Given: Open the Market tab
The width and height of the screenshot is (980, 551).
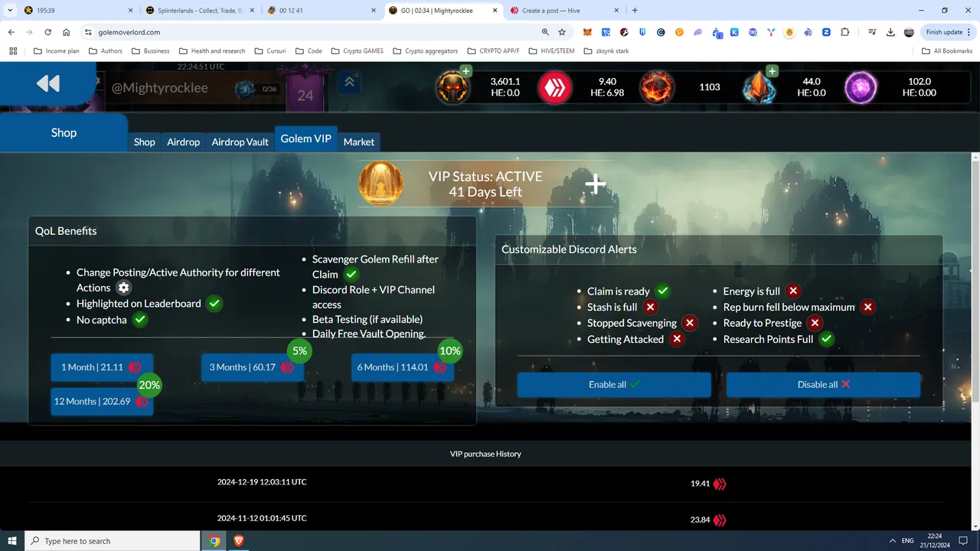Looking at the screenshot, I should (359, 142).
